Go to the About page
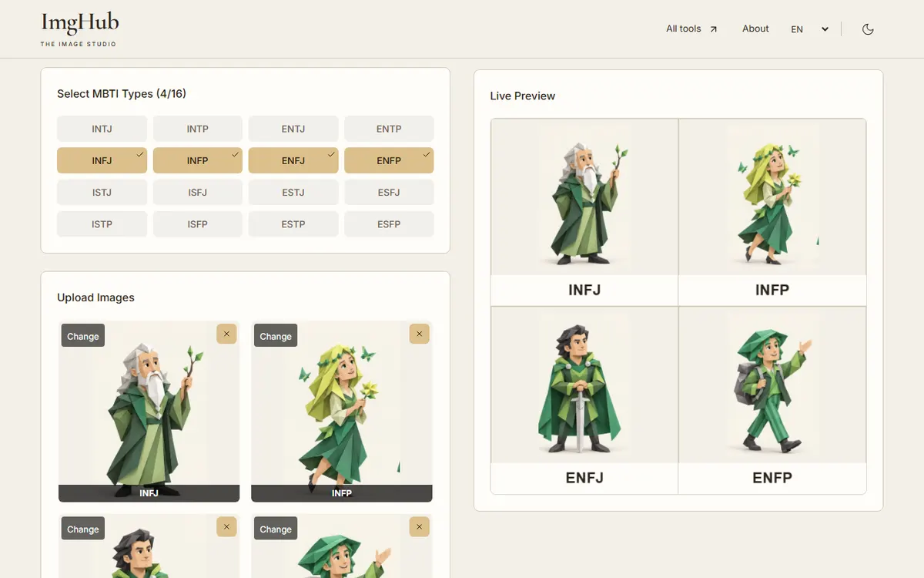Image resolution: width=924 pixels, height=578 pixels. pyautogui.click(x=755, y=29)
